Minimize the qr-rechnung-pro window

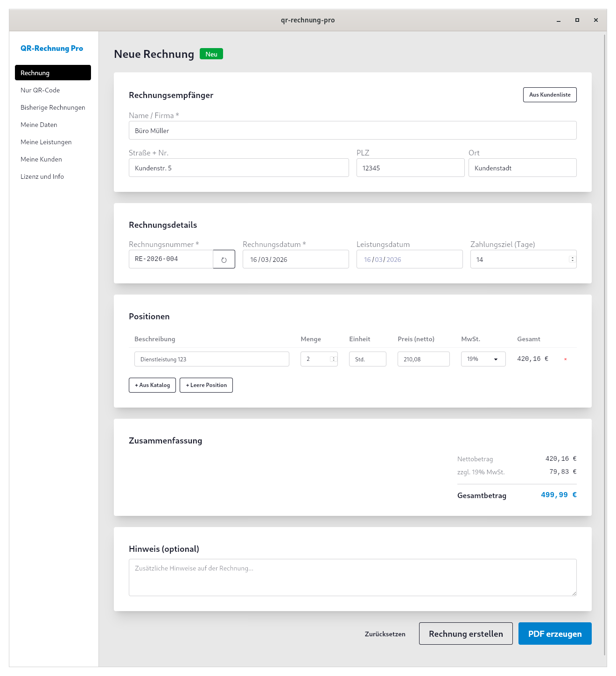(x=559, y=20)
